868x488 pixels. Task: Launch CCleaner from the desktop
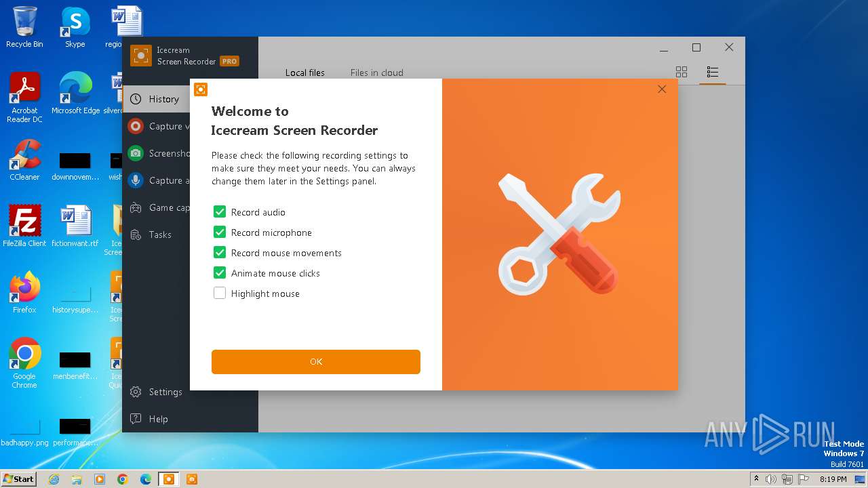(x=24, y=160)
